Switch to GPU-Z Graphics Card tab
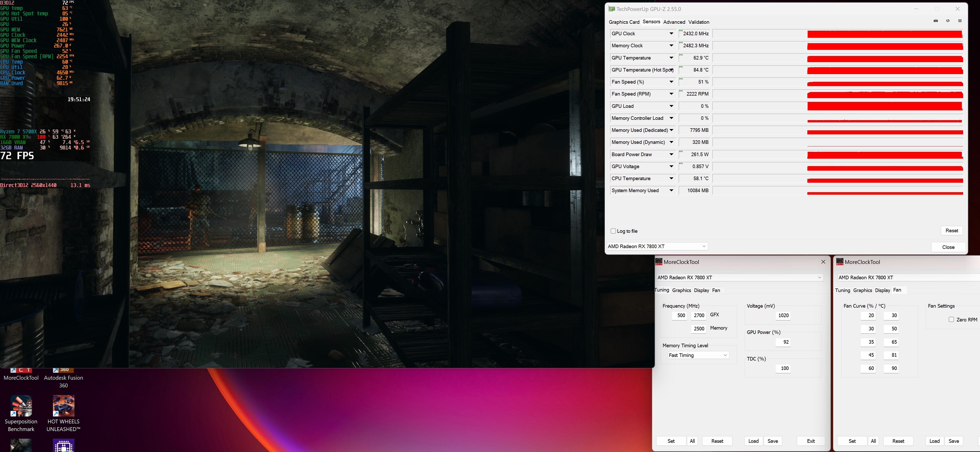Viewport: 980px width, 452px height. 624,22
